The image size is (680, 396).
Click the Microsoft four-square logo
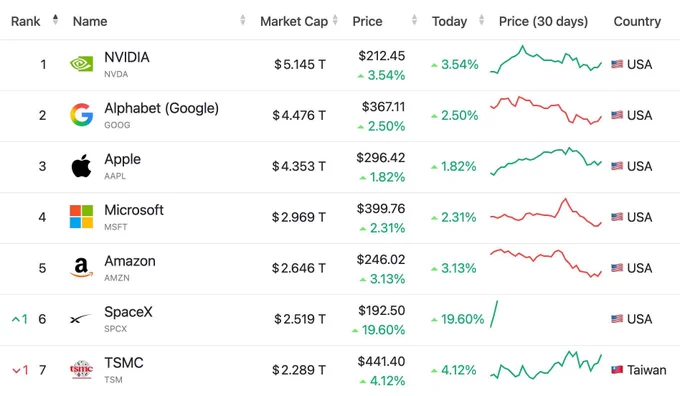pos(82,217)
